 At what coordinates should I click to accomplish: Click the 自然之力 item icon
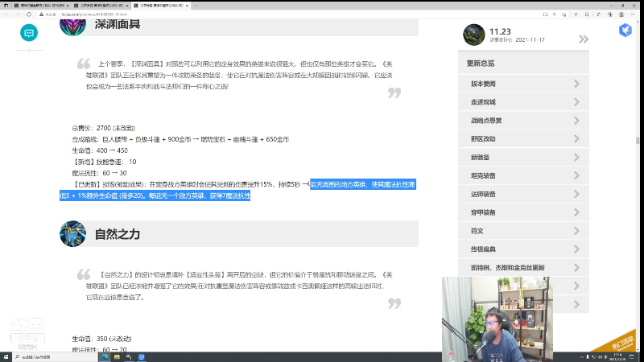click(72, 234)
